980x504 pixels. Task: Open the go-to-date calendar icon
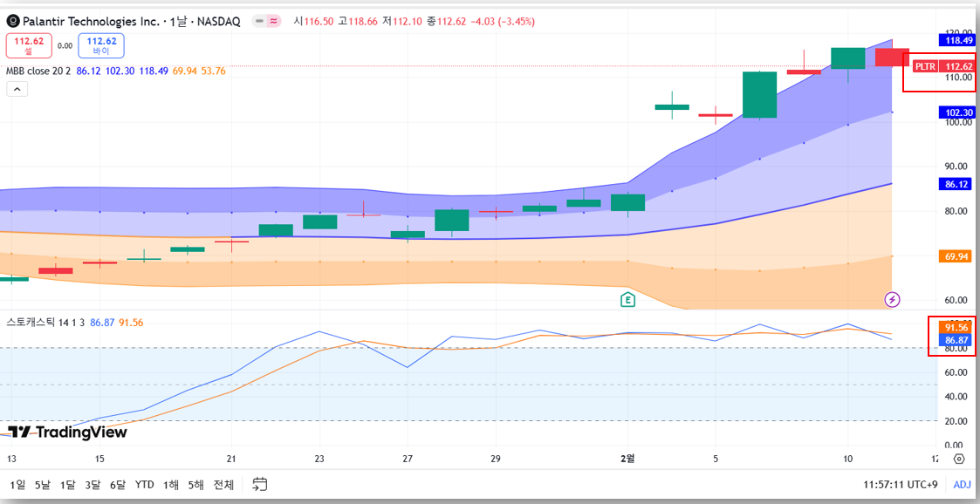(x=260, y=484)
